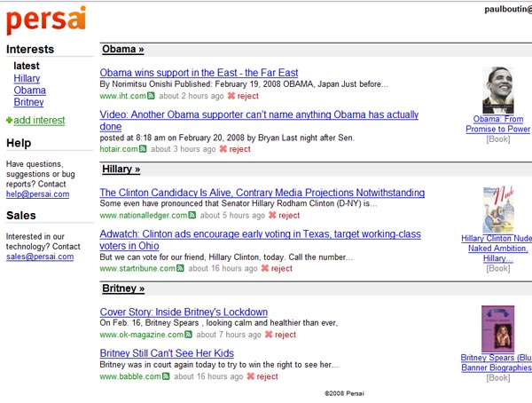The image size is (532, 403).
Task: Click the red reject X for the babble.com article
Action: [x=251, y=376]
